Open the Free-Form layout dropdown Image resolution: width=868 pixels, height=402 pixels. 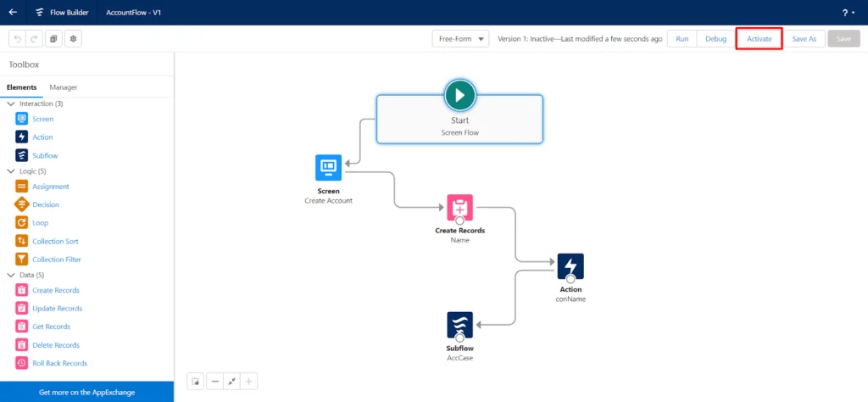(460, 39)
